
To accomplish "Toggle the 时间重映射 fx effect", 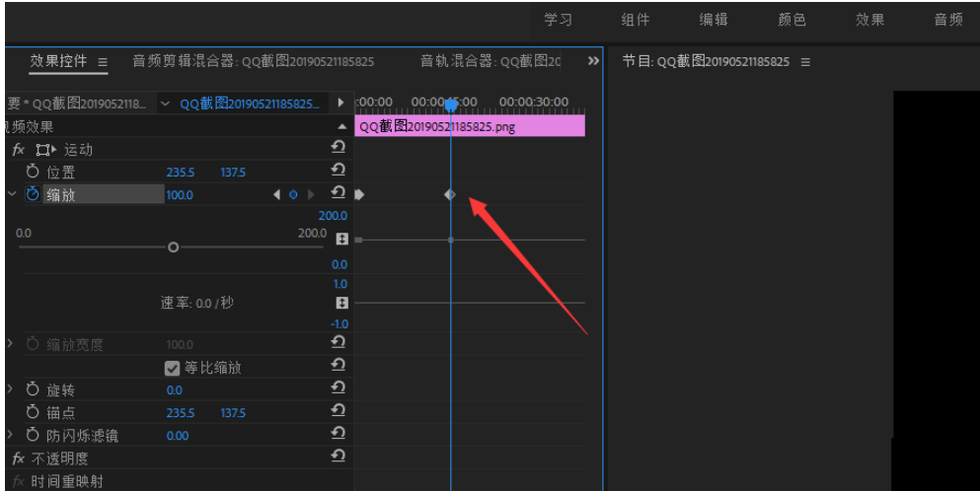I will (18, 481).
